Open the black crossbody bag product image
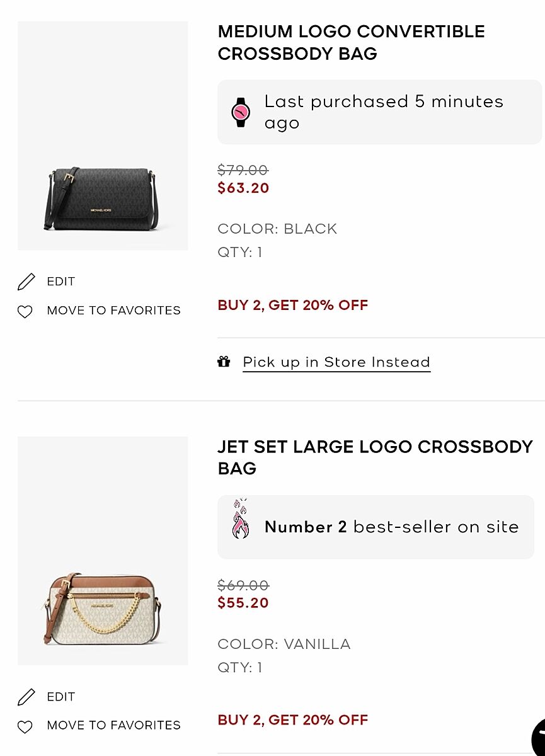The width and height of the screenshot is (545, 756). [x=103, y=135]
